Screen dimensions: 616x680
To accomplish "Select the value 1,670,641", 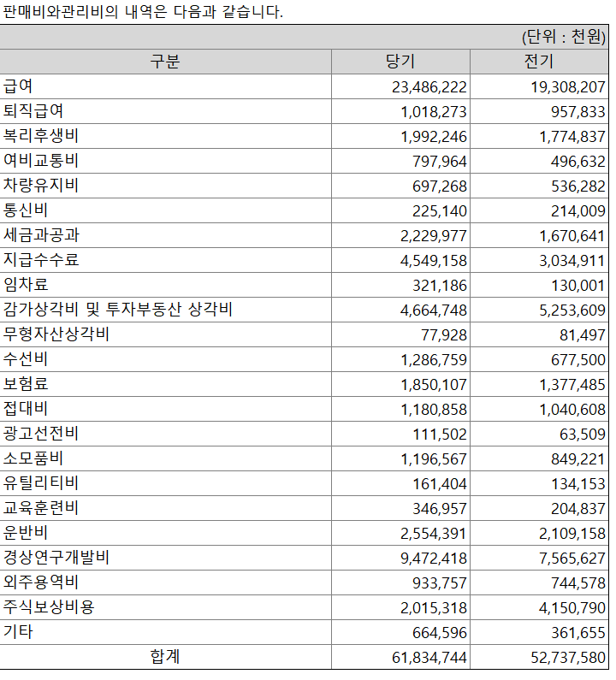I will pos(572,236).
